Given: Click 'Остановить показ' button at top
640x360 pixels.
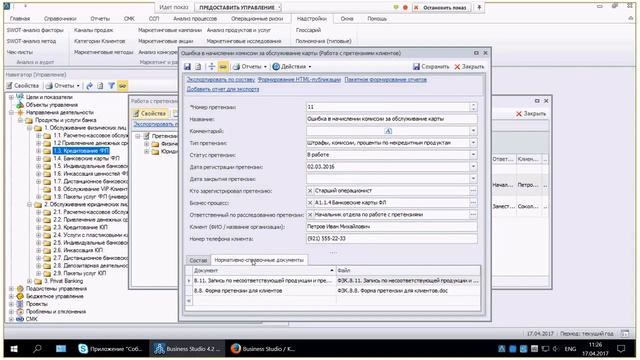Looking at the screenshot, I should [441, 7].
